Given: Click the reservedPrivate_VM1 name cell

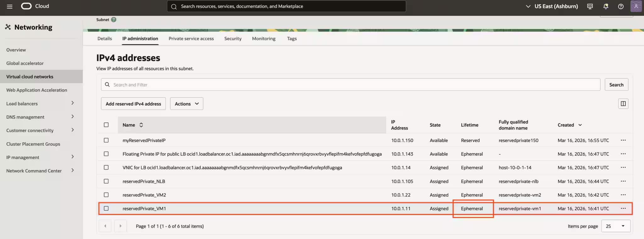Looking at the screenshot, I should tap(144, 208).
